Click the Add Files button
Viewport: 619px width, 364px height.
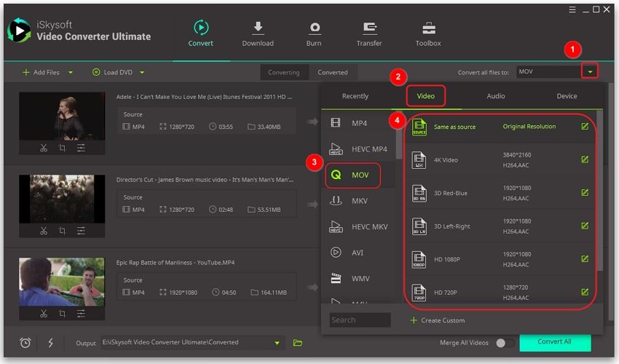tap(41, 72)
